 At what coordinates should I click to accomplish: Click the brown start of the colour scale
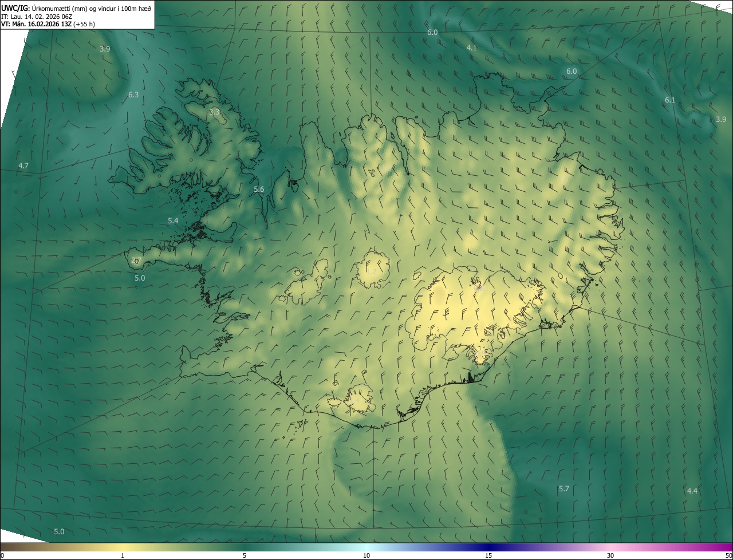(x=11, y=547)
